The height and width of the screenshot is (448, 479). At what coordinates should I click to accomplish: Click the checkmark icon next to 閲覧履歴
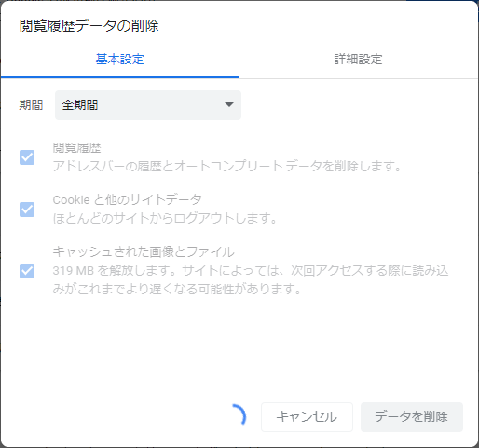pyautogui.click(x=27, y=157)
